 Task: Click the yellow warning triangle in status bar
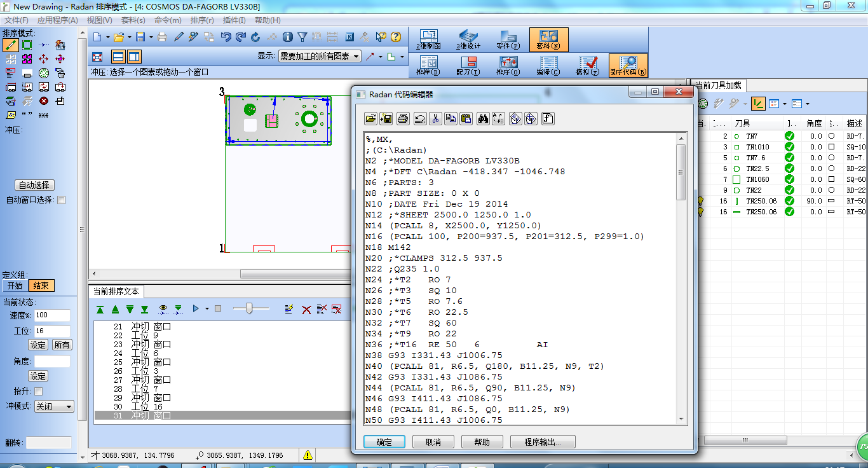coord(308,455)
